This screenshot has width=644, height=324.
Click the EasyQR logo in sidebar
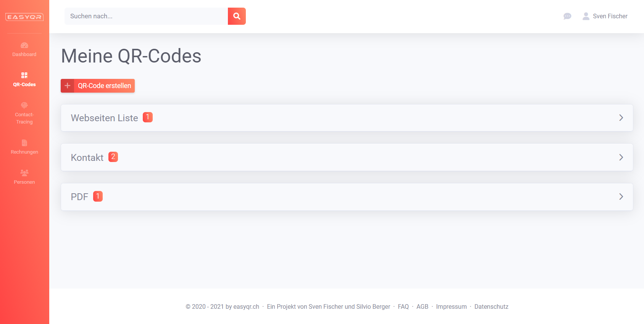click(x=24, y=17)
